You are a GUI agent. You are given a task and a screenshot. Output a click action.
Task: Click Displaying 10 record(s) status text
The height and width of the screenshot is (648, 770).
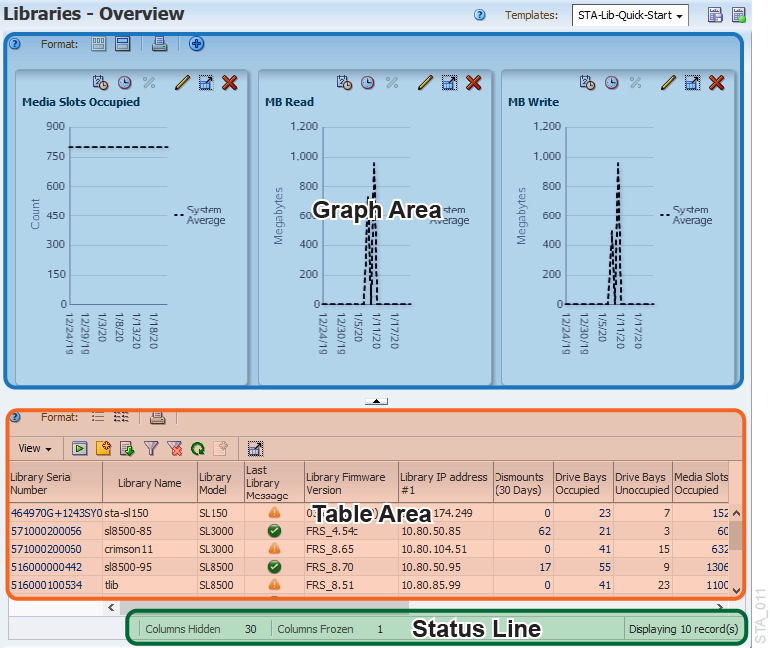pyautogui.click(x=684, y=629)
